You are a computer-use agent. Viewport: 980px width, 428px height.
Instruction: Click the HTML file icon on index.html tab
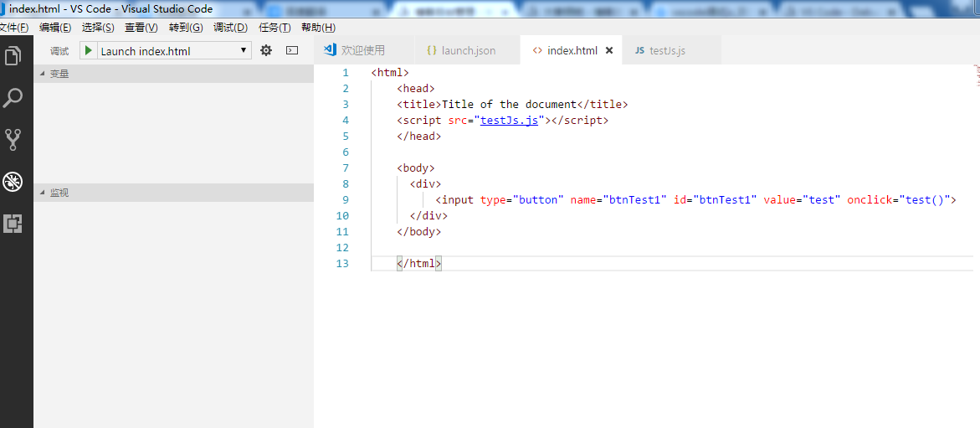click(x=537, y=51)
